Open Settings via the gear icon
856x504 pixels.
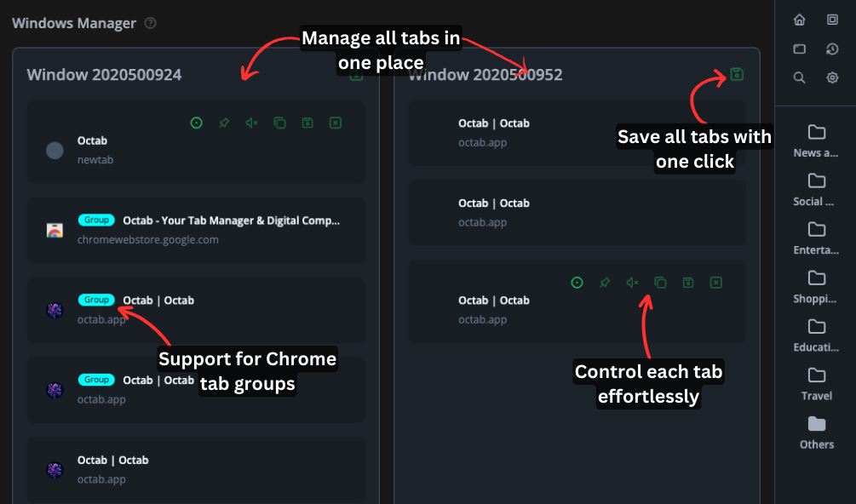[x=831, y=77]
